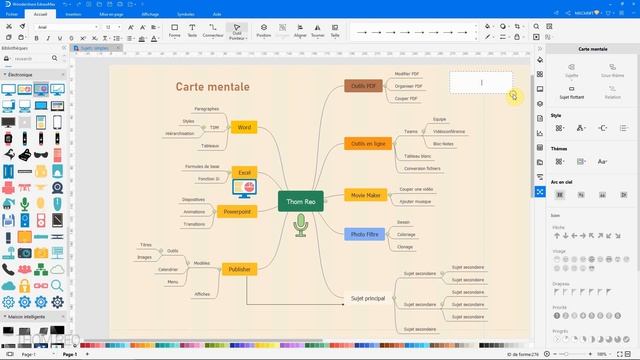Click the Sujet principal topic
This screenshot has width=640, height=360.
(x=368, y=298)
